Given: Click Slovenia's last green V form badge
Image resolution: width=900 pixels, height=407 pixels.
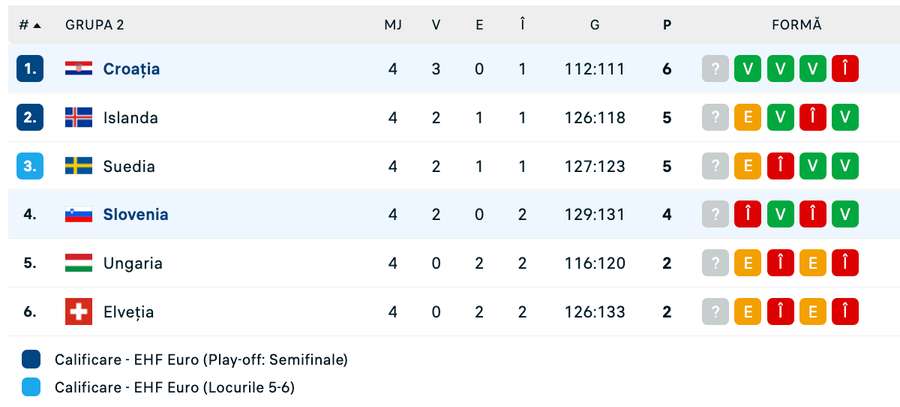Looking at the screenshot, I should [x=845, y=215].
